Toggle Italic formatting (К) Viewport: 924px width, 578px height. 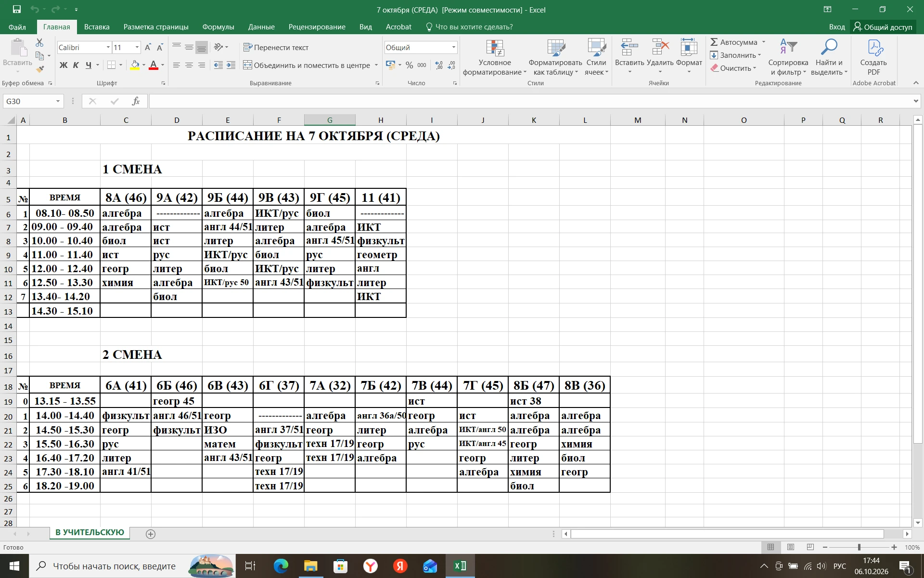[x=76, y=65]
